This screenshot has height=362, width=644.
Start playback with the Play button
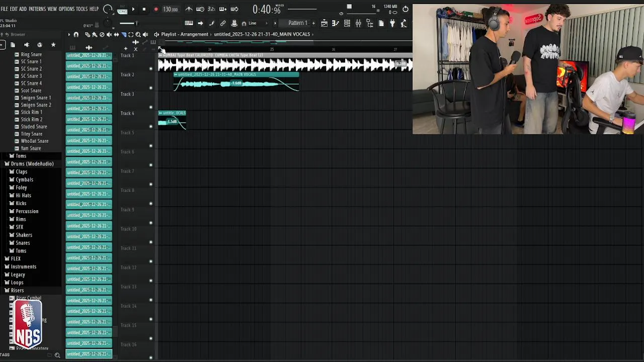pos(133,9)
